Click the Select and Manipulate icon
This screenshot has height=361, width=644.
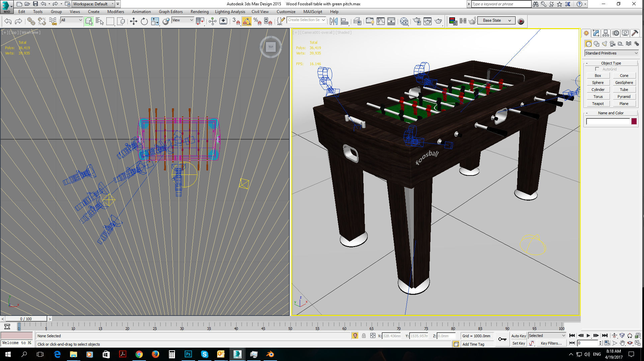point(213,21)
